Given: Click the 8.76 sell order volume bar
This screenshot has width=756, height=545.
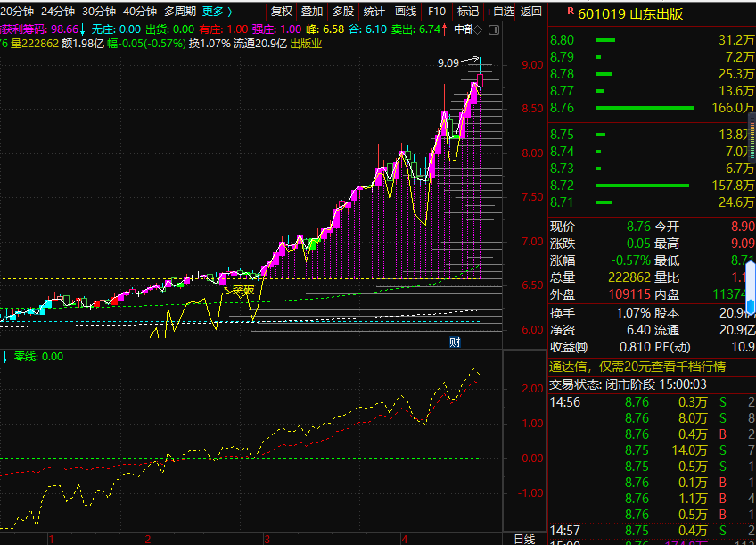Looking at the screenshot, I should point(644,108).
